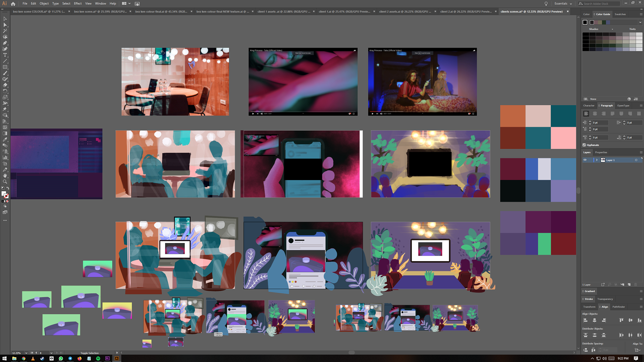Switch to client 1.ai document tab
Image resolution: width=644 pixels, height=362 pixels.
[344, 11]
